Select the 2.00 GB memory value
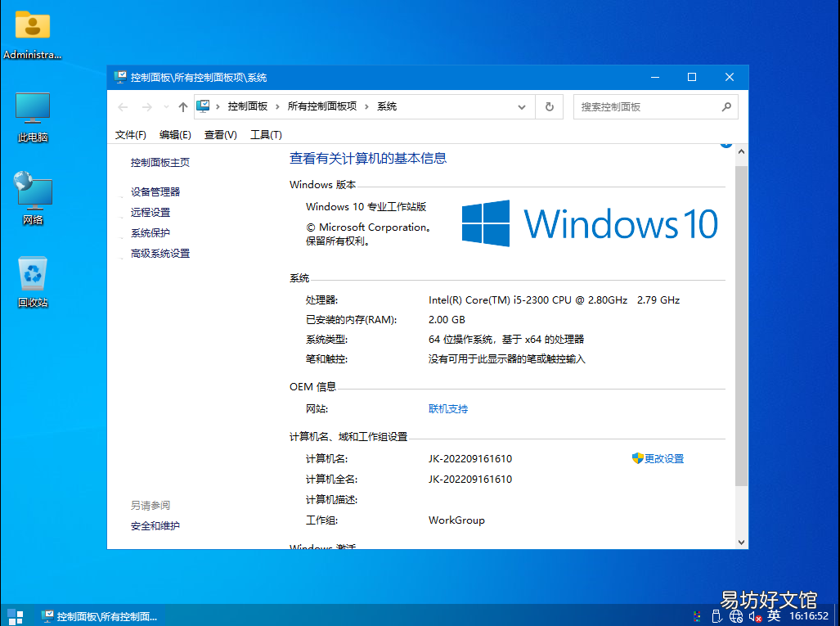840x626 pixels. [x=447, y=320]
